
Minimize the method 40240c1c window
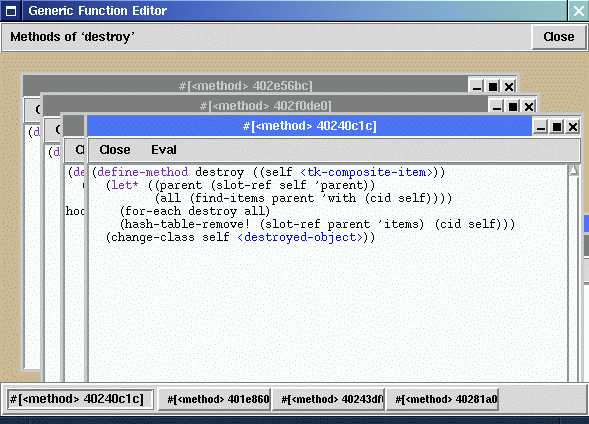coord(541,127)
